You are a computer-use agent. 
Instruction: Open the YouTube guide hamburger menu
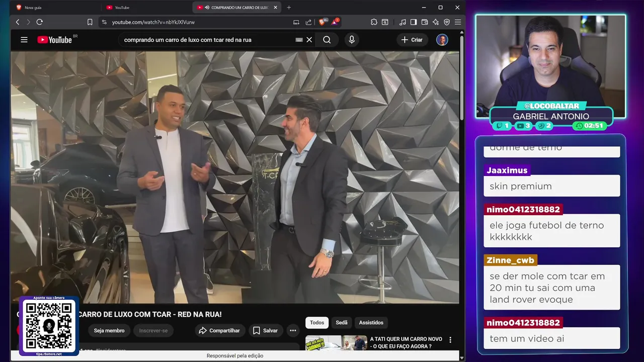click(x=24, y=40)
